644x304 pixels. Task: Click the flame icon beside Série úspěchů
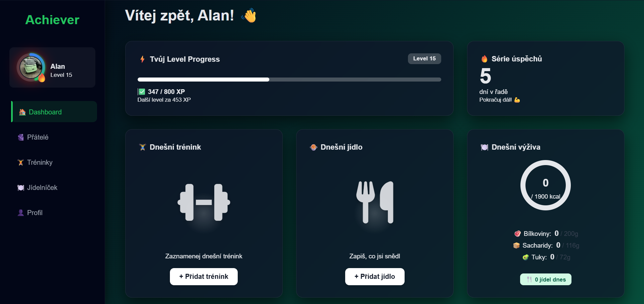pos(484,59)
